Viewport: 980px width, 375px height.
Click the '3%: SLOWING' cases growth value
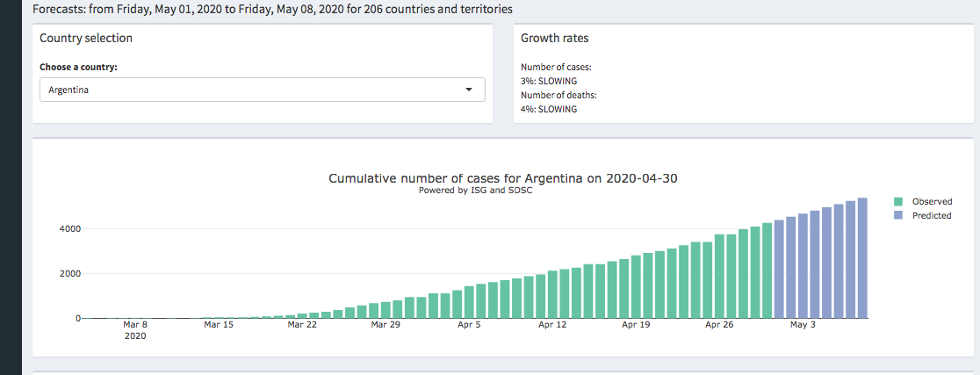[548, 81]
